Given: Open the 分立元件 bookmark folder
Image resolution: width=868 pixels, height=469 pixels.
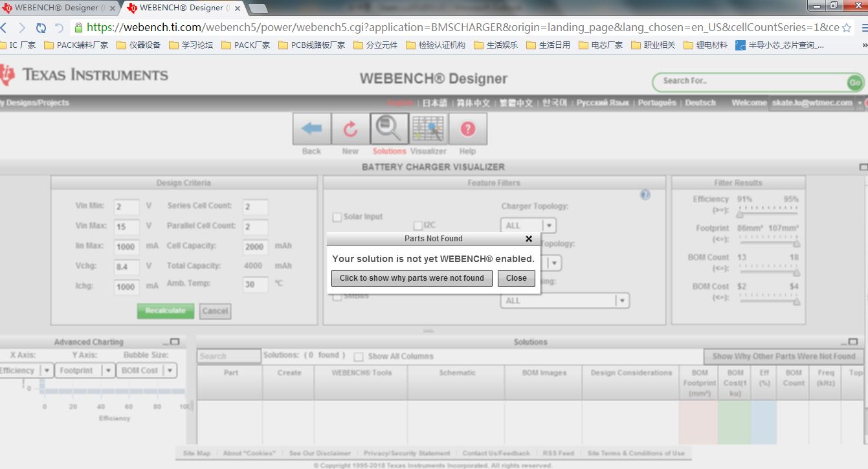Looking at the screenshot, I should click(x=375, y=45).
